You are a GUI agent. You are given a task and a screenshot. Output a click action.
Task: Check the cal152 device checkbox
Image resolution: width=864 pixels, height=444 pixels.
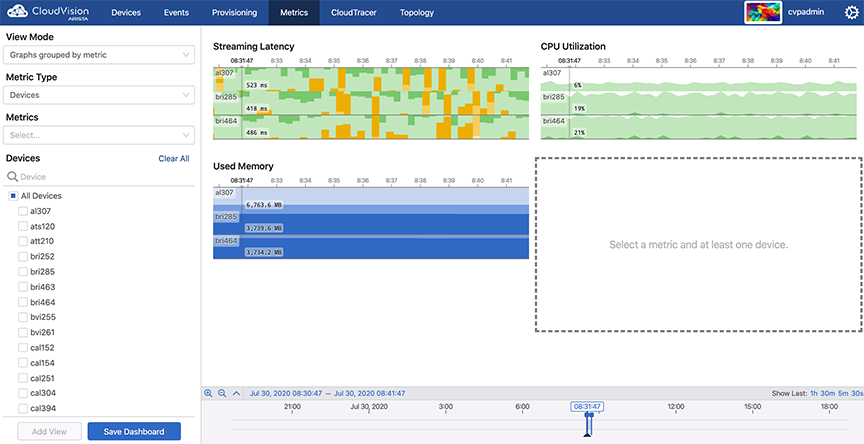[x=23, y=348]
